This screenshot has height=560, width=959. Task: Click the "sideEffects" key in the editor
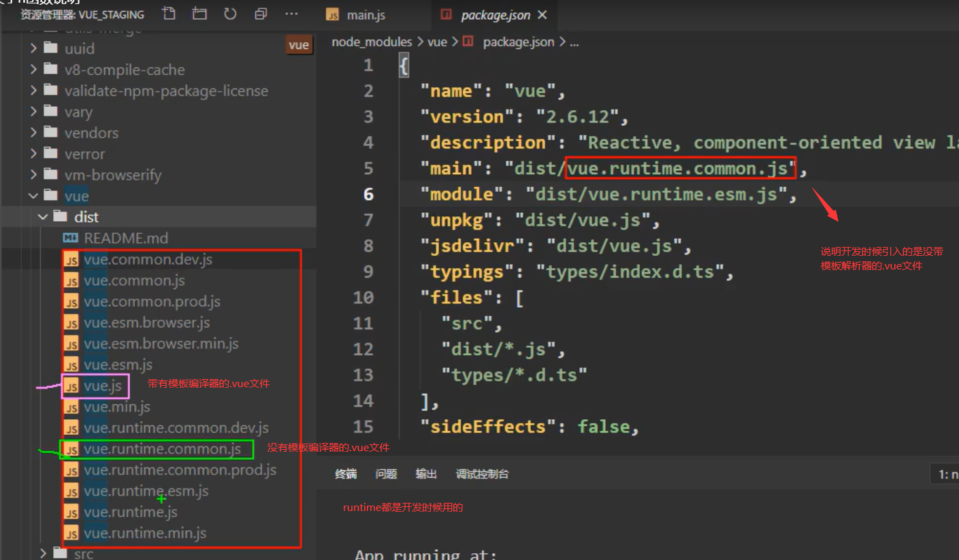click(x=489, y=427)
